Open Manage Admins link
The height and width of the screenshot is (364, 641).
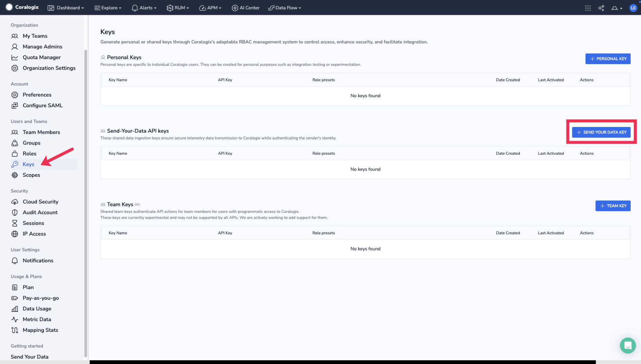43,47
